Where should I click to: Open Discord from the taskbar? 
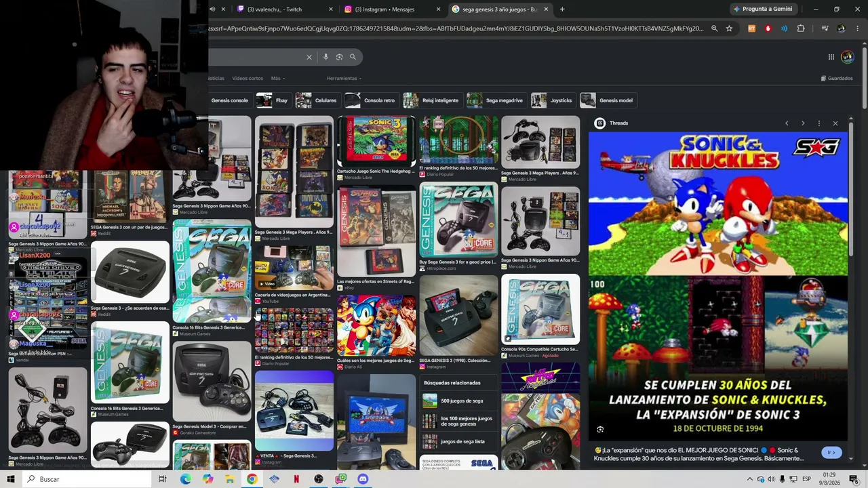coord(363,479)
